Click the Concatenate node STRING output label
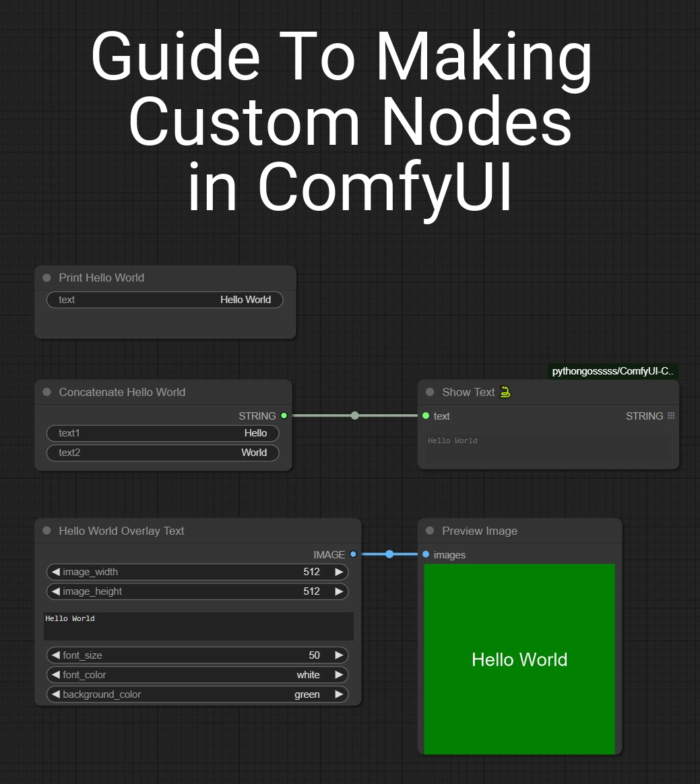The width and height of the screenshot is (700, 784). [257, 416]
